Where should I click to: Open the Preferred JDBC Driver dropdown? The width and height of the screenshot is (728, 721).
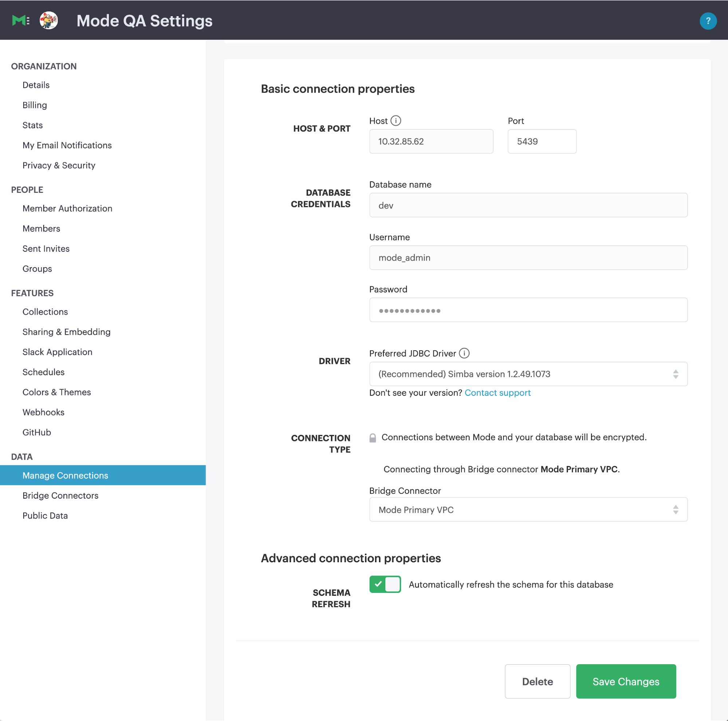[528, 374]
